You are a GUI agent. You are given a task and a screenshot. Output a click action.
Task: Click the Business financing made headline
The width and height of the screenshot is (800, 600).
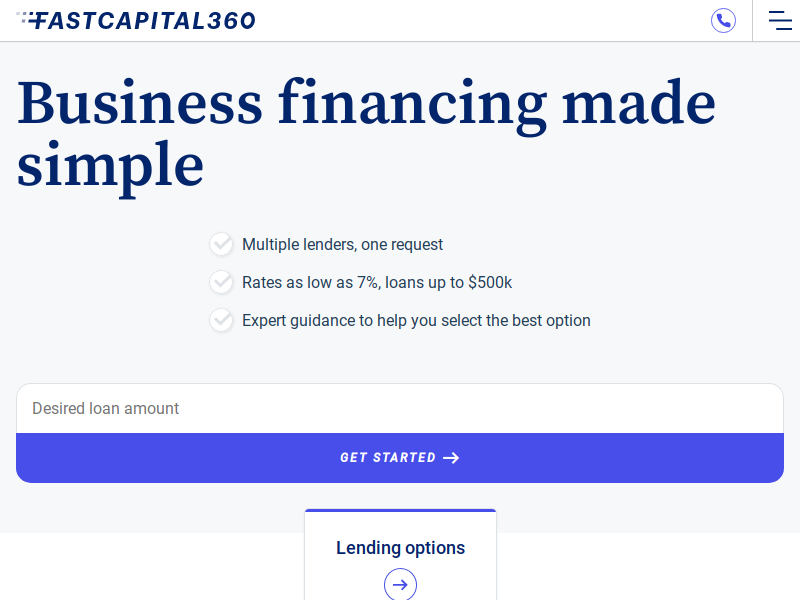point(366,104)
